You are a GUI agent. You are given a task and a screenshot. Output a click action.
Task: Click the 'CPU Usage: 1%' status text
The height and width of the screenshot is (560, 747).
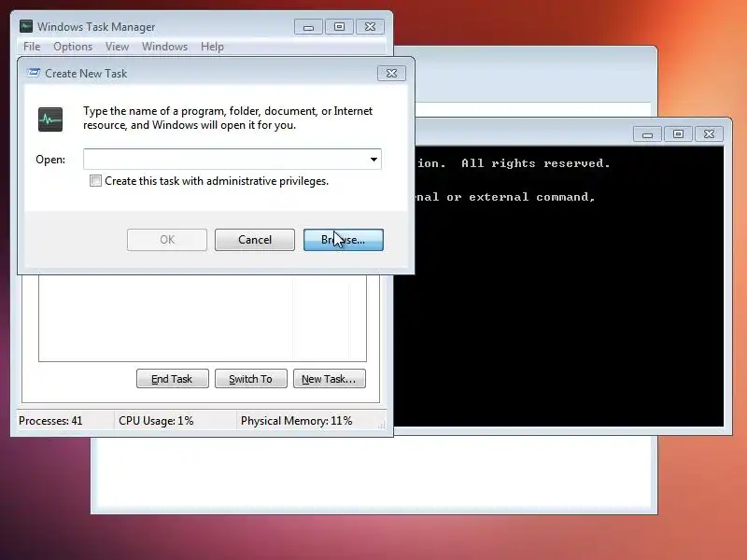156,421
